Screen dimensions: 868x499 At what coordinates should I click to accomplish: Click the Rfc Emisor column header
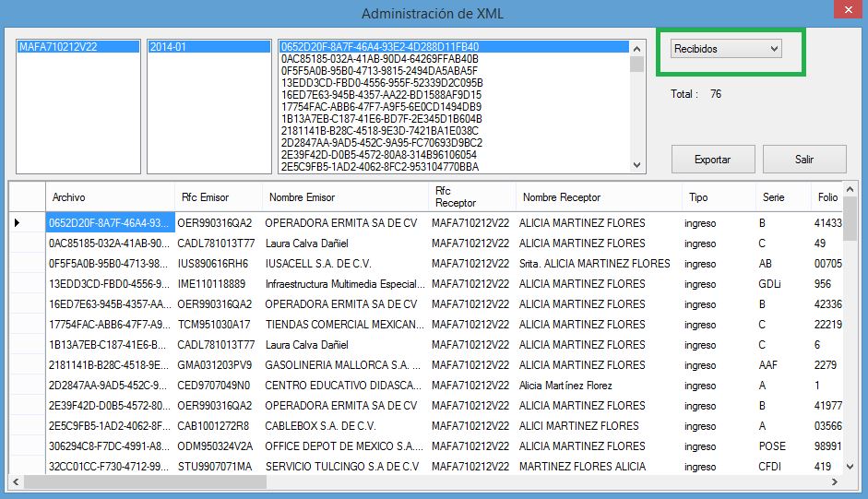click(219, 197)
